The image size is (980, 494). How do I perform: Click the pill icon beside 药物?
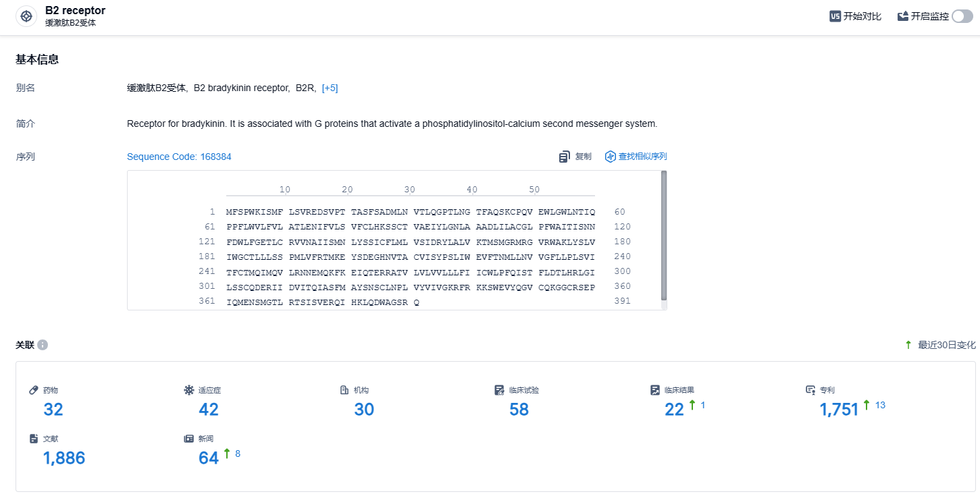click(x=34, y=390)
